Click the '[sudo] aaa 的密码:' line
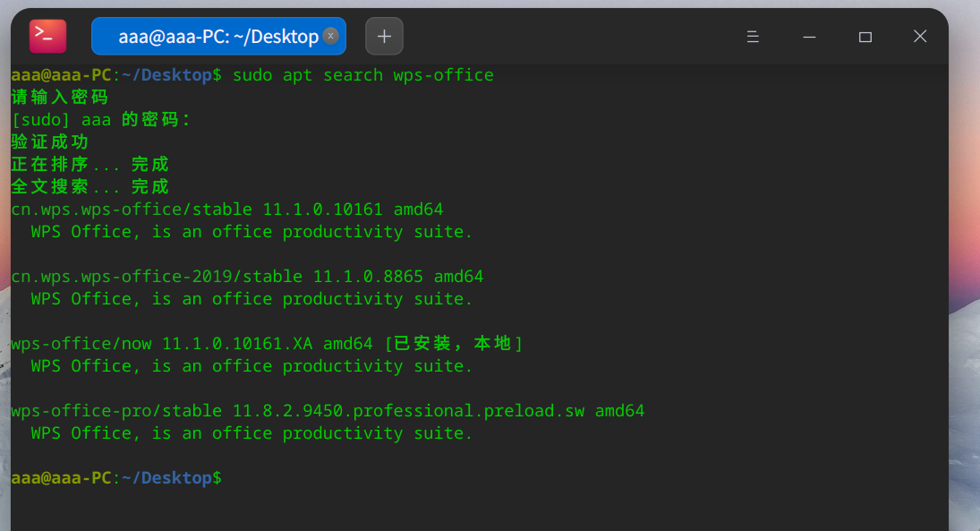The image size is (980, 531). 100,120
